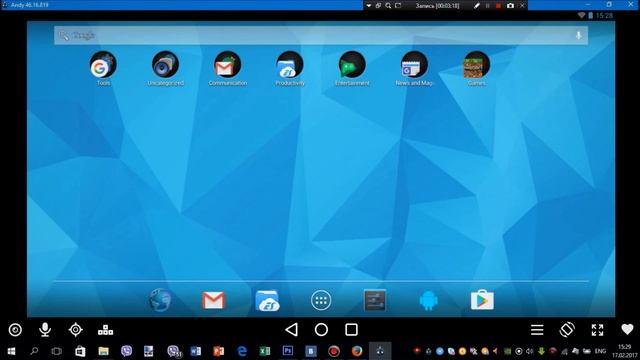Open Excel from taskbar
This screenshot has height=360, width=640.
264,351
